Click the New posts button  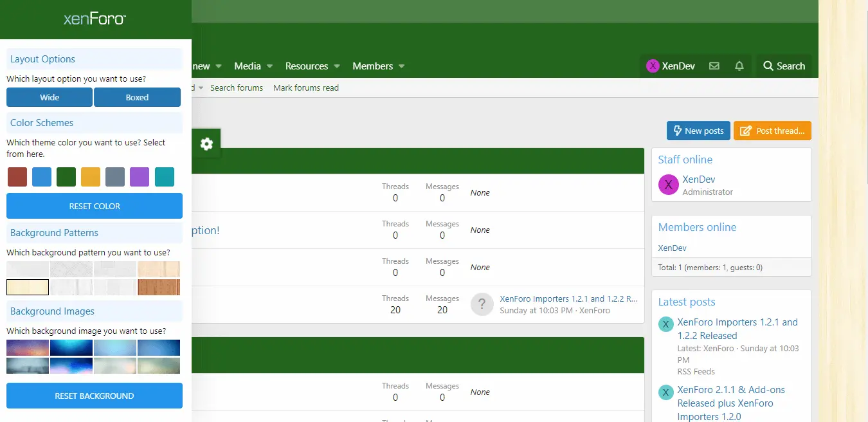point(698,131)
